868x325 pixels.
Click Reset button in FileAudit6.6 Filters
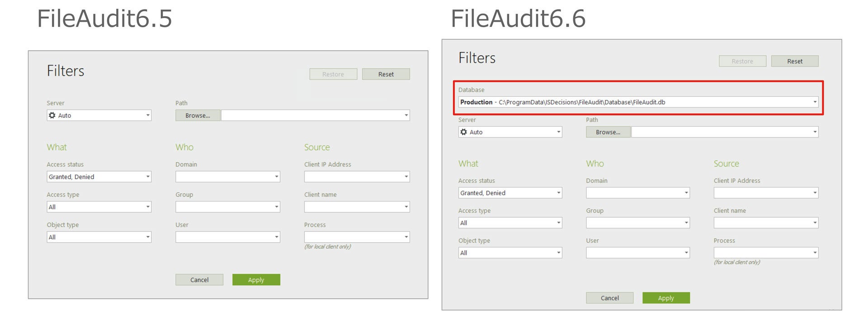(x=795, y=61)
